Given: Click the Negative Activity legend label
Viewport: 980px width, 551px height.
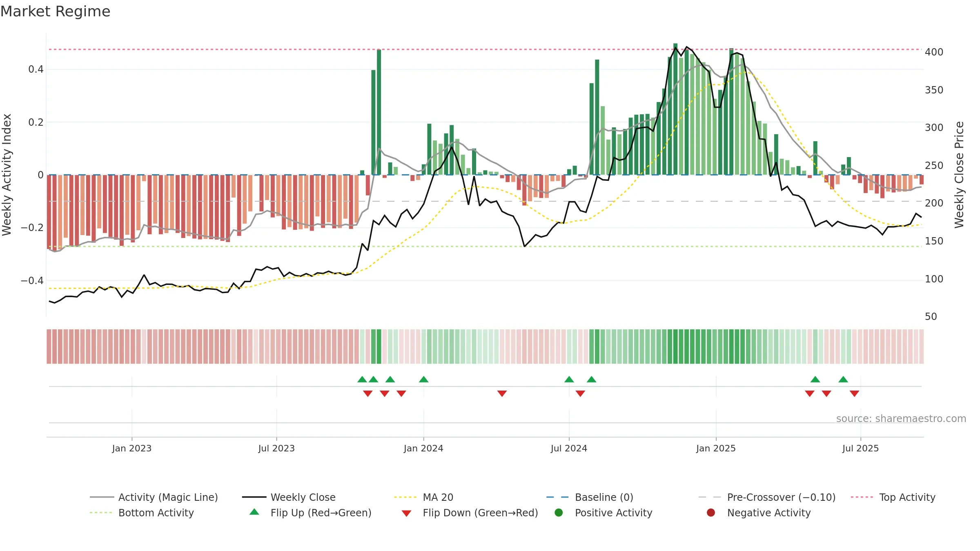Looking at the screenshot, I should (x=769, y=513).
